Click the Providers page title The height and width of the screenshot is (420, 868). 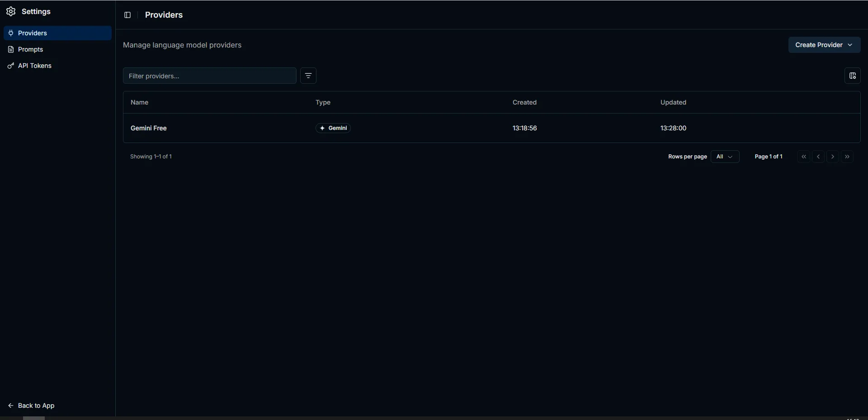tap(164, 15)
